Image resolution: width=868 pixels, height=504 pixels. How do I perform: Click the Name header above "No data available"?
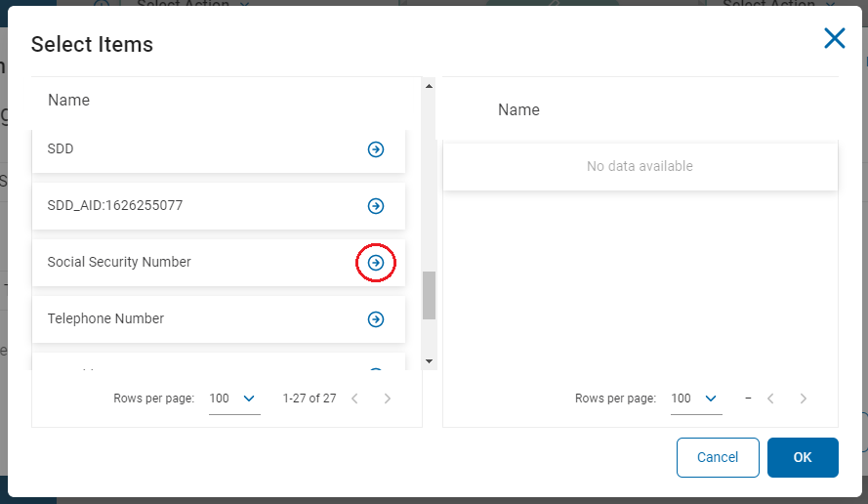click(518, 110)
